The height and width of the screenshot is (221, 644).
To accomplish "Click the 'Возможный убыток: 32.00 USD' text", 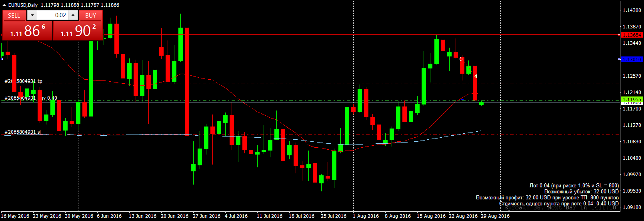I will click(x=582, y=192).
